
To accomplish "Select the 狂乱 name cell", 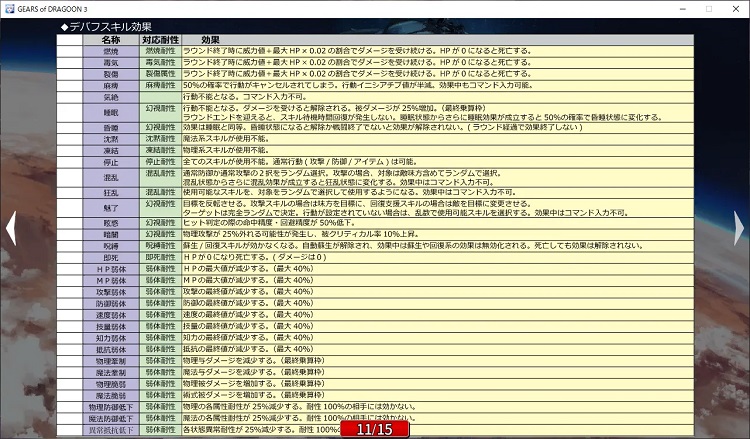I will click(111, 193).
